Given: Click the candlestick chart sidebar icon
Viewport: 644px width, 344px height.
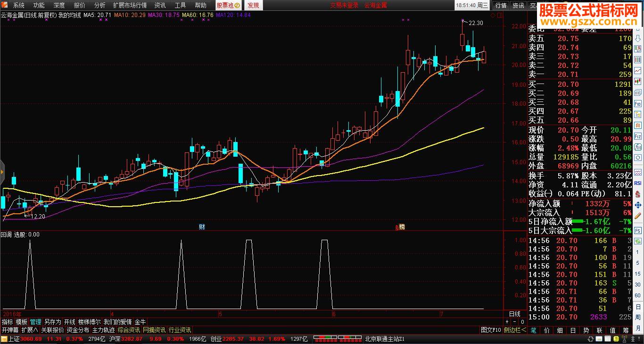Looking at the screenshot, I should click(638, 81).
